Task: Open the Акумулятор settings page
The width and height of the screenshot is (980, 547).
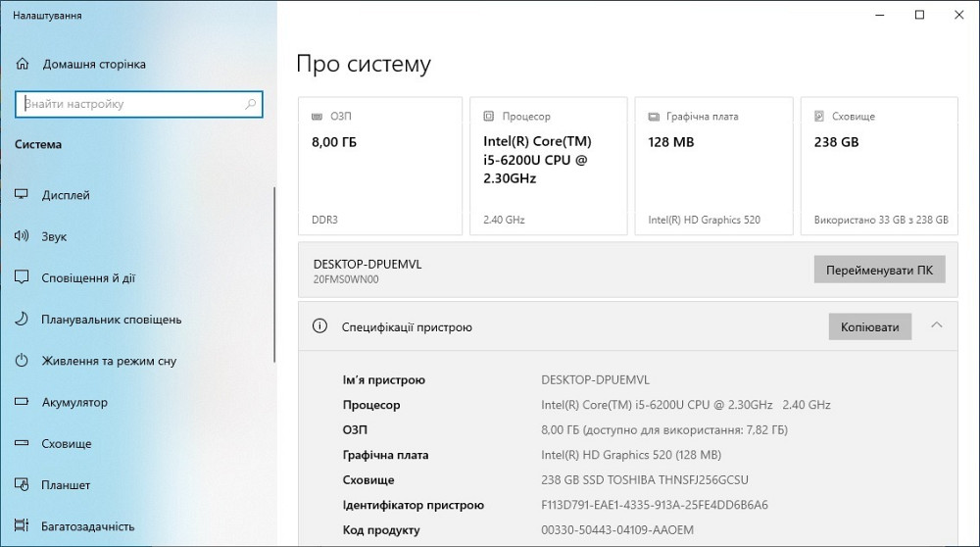Action: click(74, 403)
